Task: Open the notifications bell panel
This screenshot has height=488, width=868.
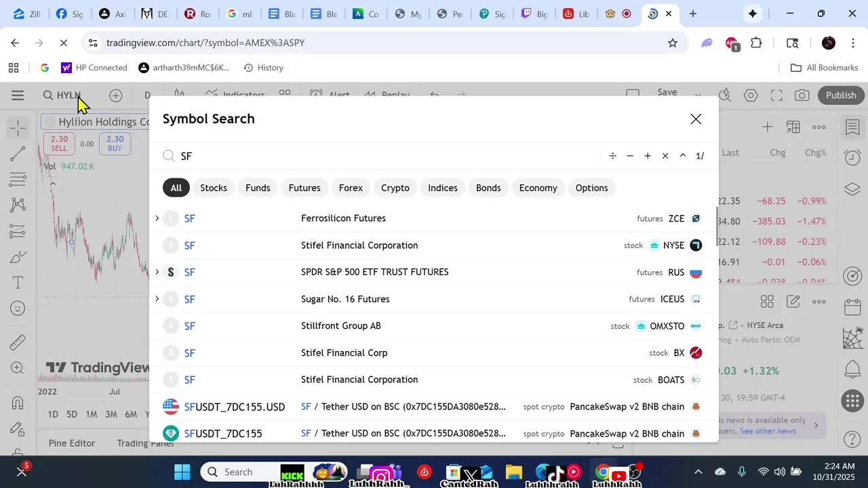Action: pos(852,369)
